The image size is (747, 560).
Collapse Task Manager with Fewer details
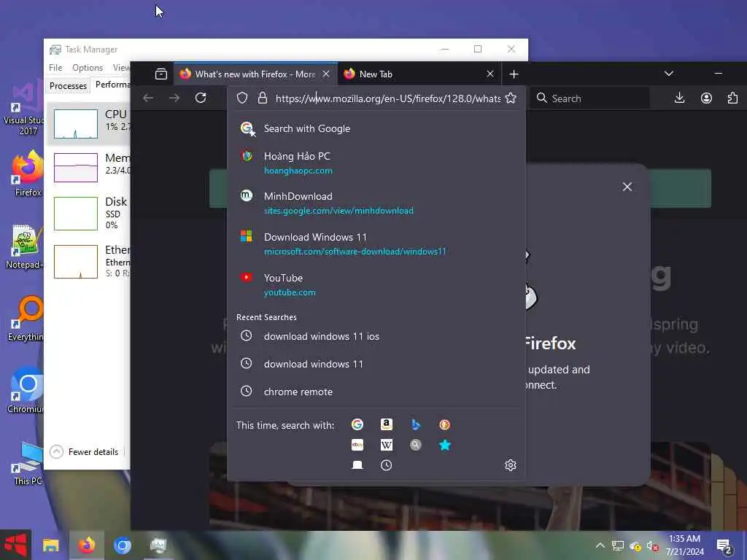click(84, 451)
